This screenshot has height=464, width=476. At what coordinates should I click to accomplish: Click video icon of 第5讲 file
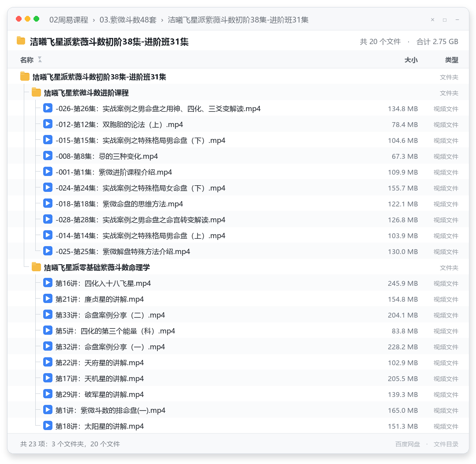(x=48, y=330)
